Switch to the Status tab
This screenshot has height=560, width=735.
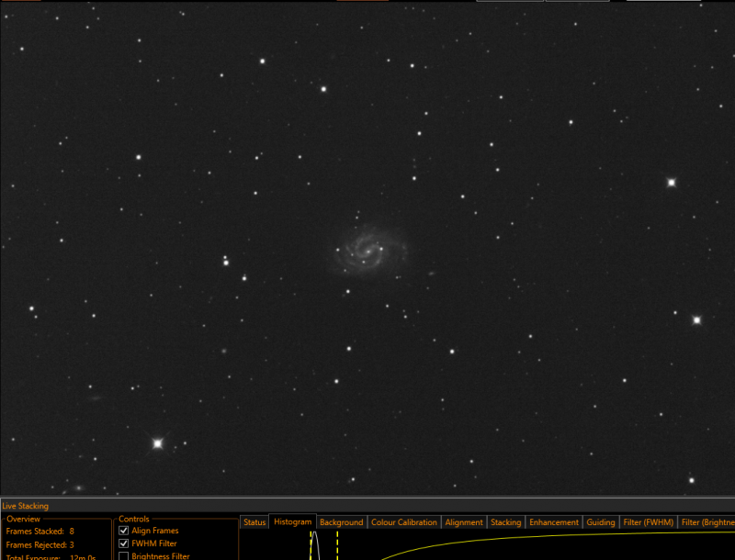[254, 522]
